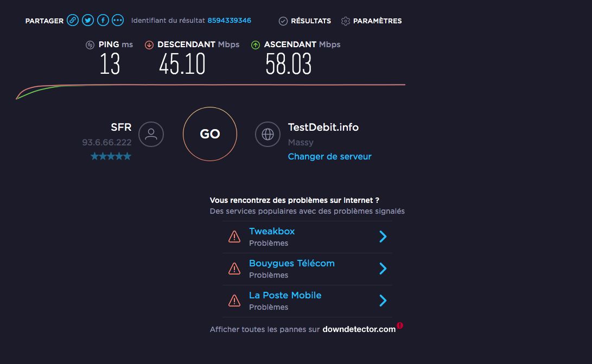Expand the Bouygues Télécom chevron arrow
The height and width of the screenshot is (364, 592).
click(x=383, y=269)
